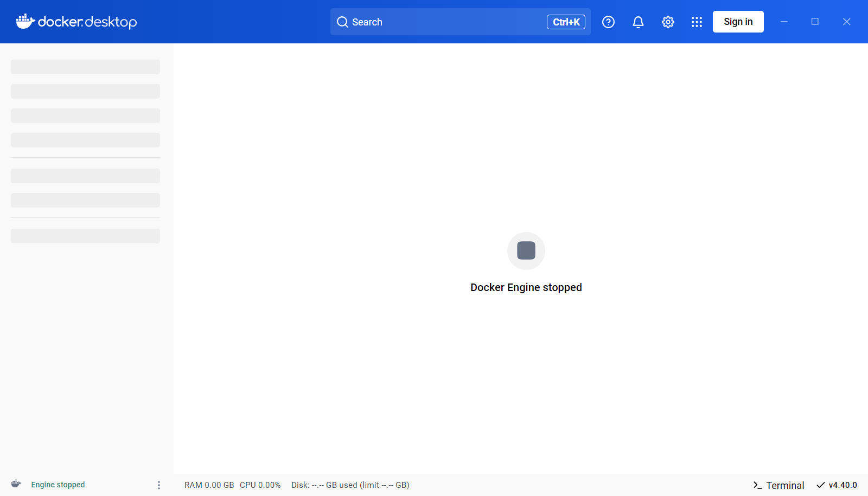Open the notifications bell
Viewport: 868px width, 496px height.
click(638, 22)
